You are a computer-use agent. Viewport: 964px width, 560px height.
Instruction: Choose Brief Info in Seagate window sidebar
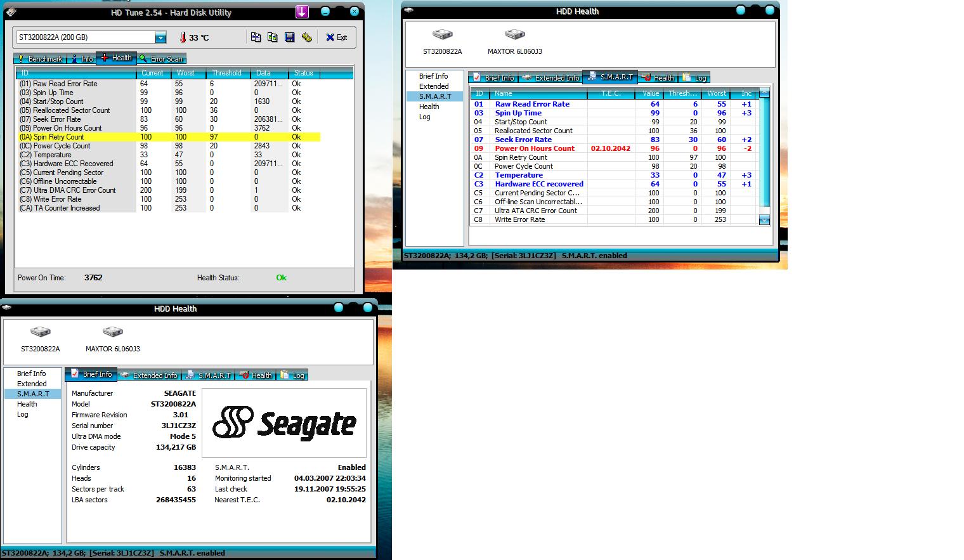[32, 374]
